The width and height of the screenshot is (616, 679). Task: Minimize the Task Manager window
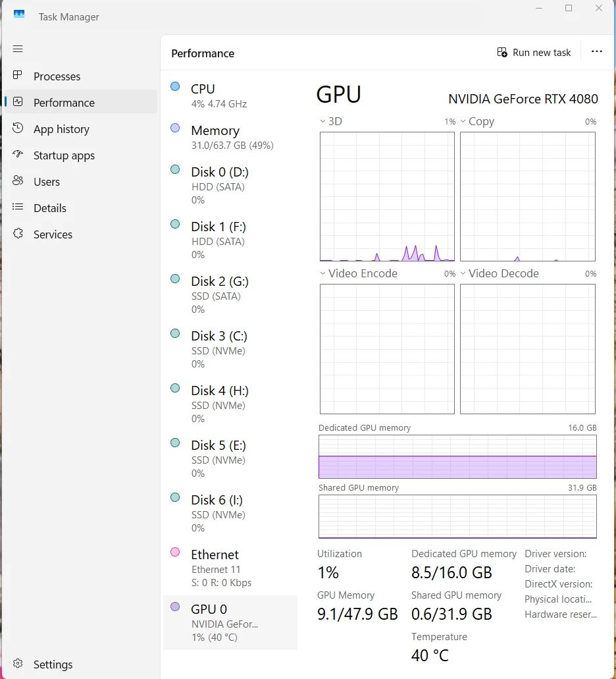(539, 8)
